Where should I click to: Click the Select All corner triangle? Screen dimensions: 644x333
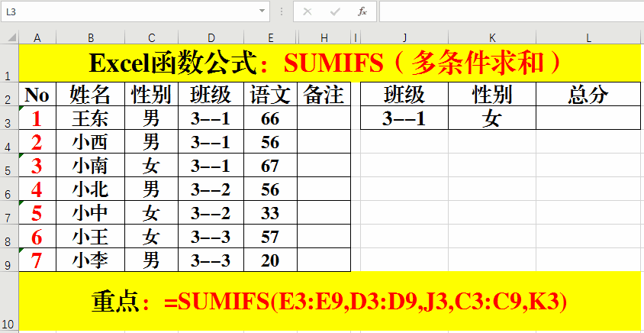point(12,38)
